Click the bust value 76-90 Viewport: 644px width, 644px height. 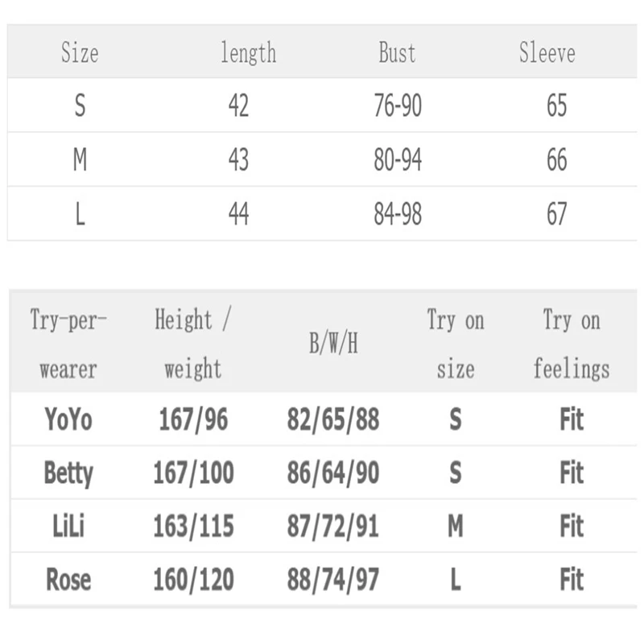coord(398,106)
